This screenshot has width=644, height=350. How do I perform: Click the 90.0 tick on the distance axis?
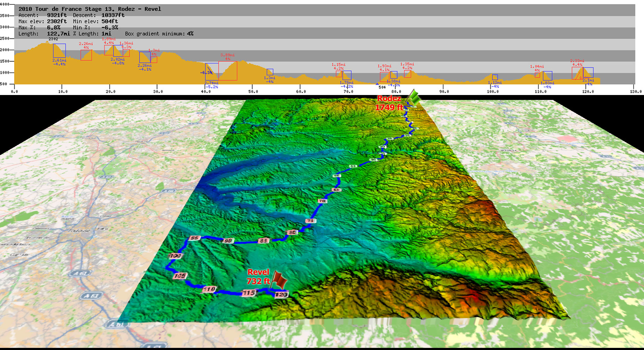(x=444, y=91)
